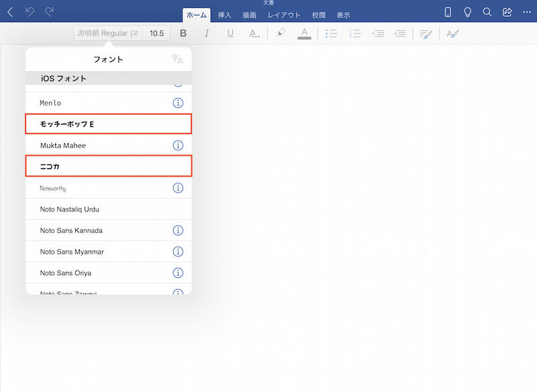Toggle italic formatting

207,33
